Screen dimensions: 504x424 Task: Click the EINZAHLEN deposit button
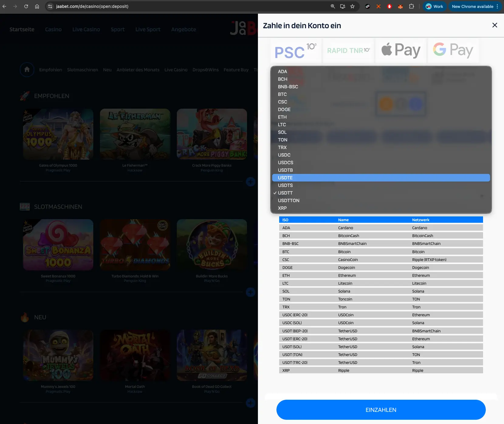coord(381,410)
